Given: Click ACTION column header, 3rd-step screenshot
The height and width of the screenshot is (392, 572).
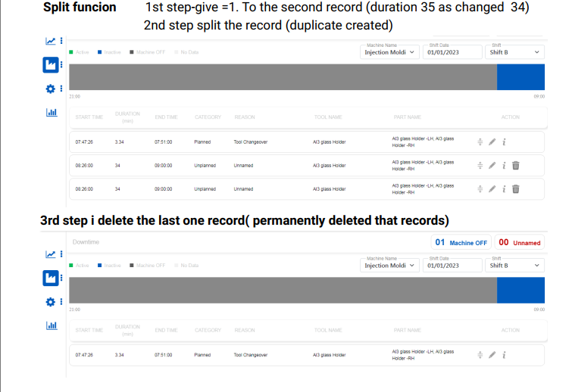Looking at the screenshot, I should coord(511,330).
